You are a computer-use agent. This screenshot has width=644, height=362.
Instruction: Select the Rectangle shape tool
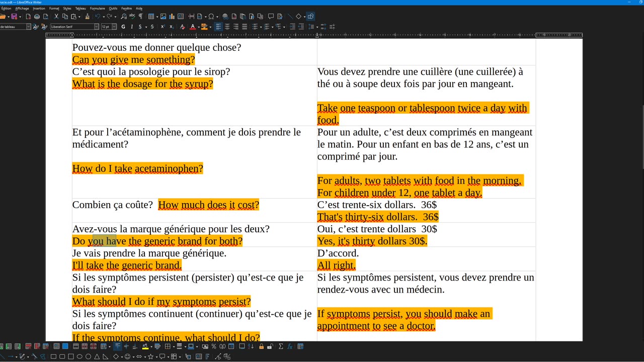53,357
